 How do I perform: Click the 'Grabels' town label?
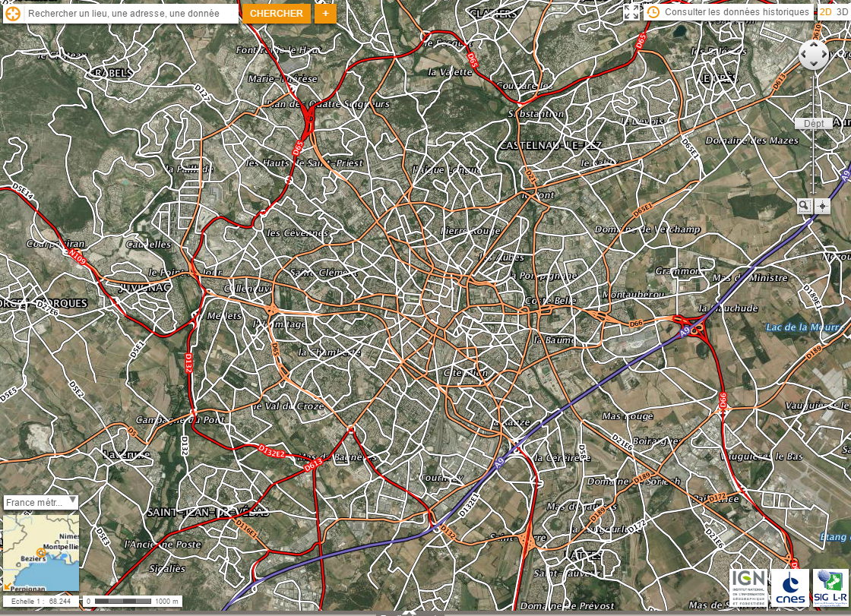click(x=110, y=72)
